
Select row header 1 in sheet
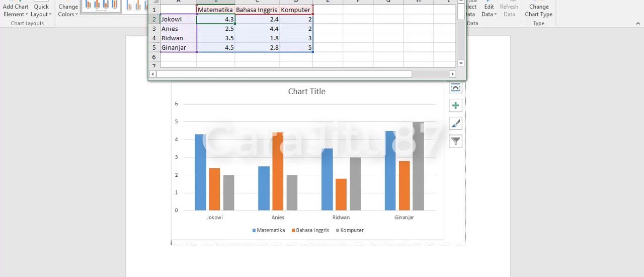(x=154, y=10)
